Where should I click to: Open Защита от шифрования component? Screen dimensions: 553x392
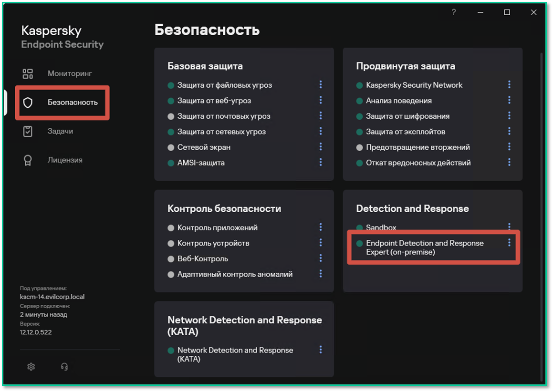[407, 116]
